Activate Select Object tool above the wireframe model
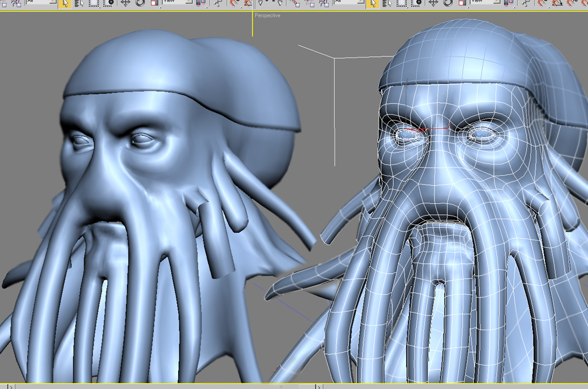 (373, 4)
